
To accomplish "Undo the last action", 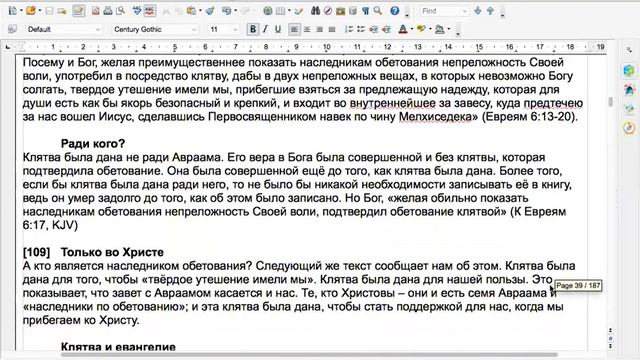I will click(227, 11).
